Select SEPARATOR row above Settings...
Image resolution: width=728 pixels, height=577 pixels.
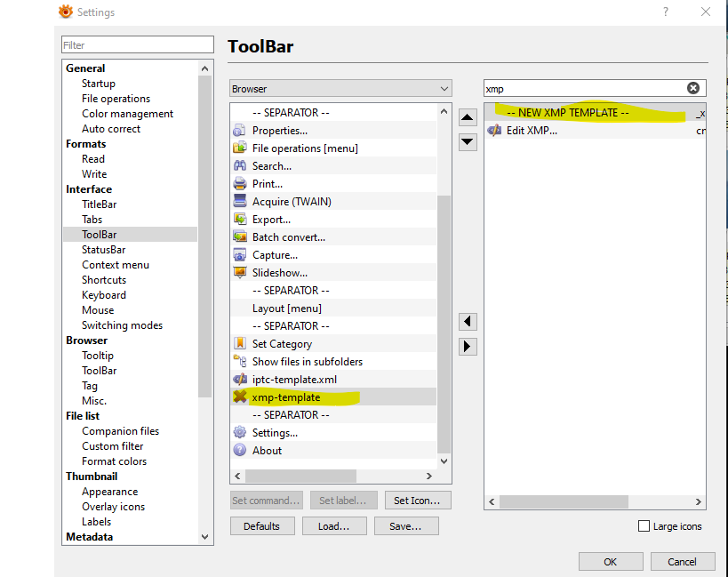point(333,415)
